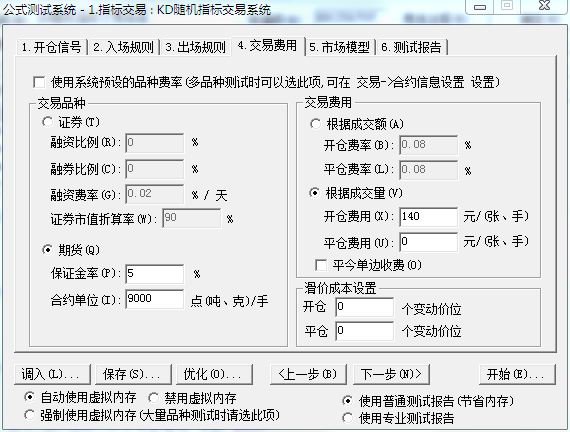570x432 pixels.
Task: Click the 保存(S)... button
Action: tap(133, 374)
